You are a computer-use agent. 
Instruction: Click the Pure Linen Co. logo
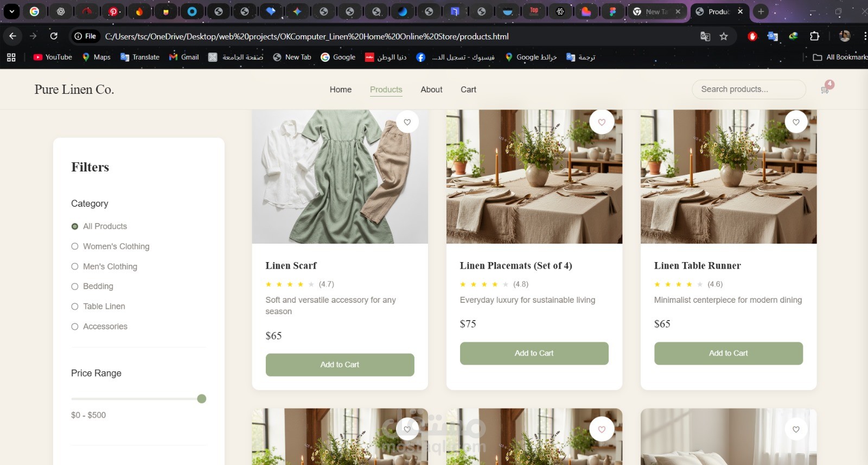[74, 90]
